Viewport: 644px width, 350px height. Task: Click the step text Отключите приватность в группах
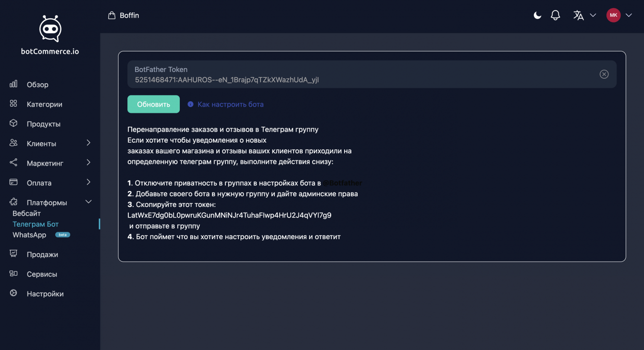point(224,183)
